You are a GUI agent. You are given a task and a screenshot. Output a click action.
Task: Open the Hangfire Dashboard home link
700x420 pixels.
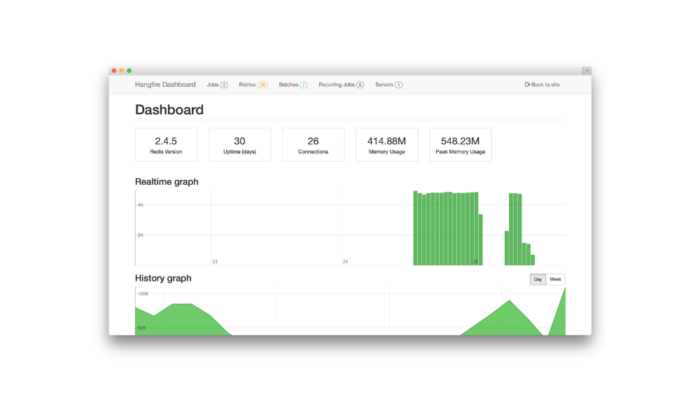pyautogui.click(x=165, y=84)
